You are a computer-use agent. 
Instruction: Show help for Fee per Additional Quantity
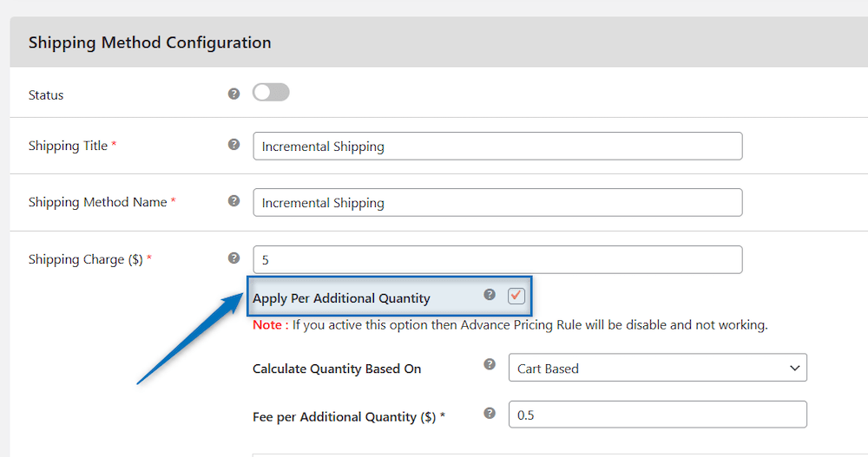pos(490,414)
